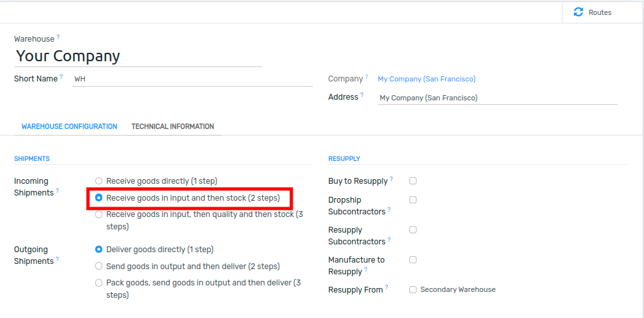This screenshot has height=318, width=644.
Task: Switch to Technical Information tab
Action: (x=173, y=126)
